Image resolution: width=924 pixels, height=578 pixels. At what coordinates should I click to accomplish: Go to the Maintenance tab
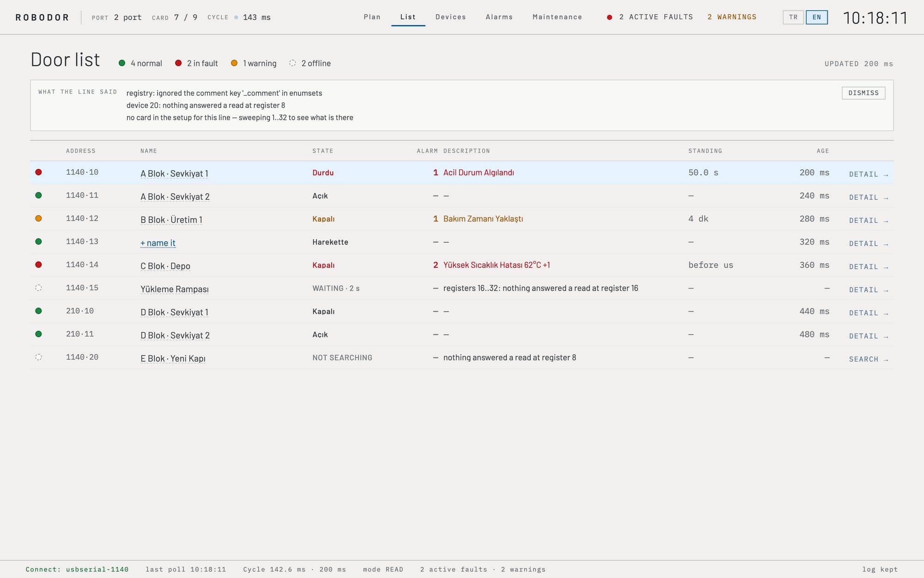click(x=557, y=17)
